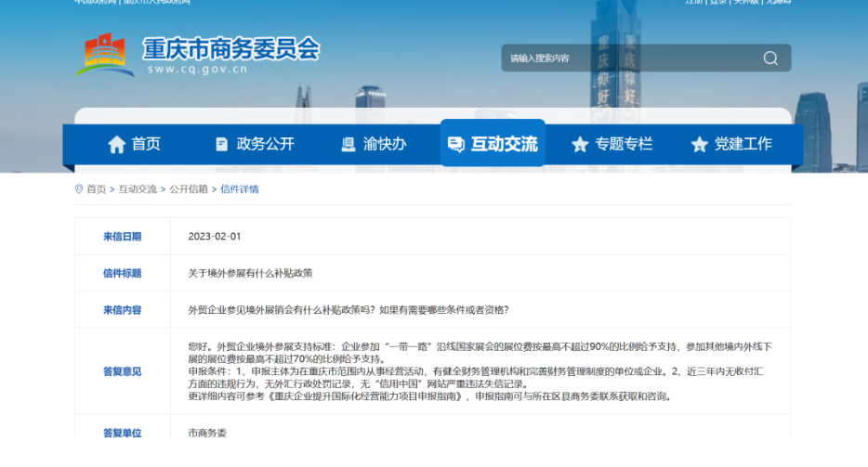Click the reply unit value 市商务委

(x=206, y=433)
